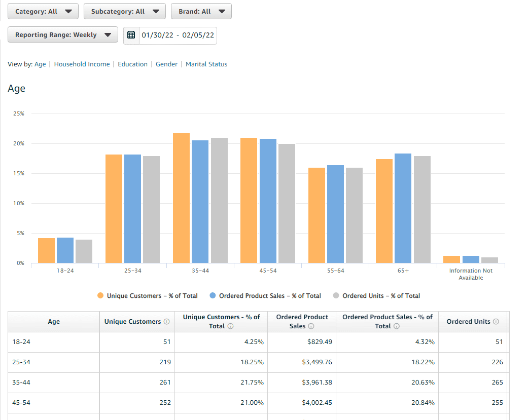Open the Subcategory: All dropdown

[124, 11]
